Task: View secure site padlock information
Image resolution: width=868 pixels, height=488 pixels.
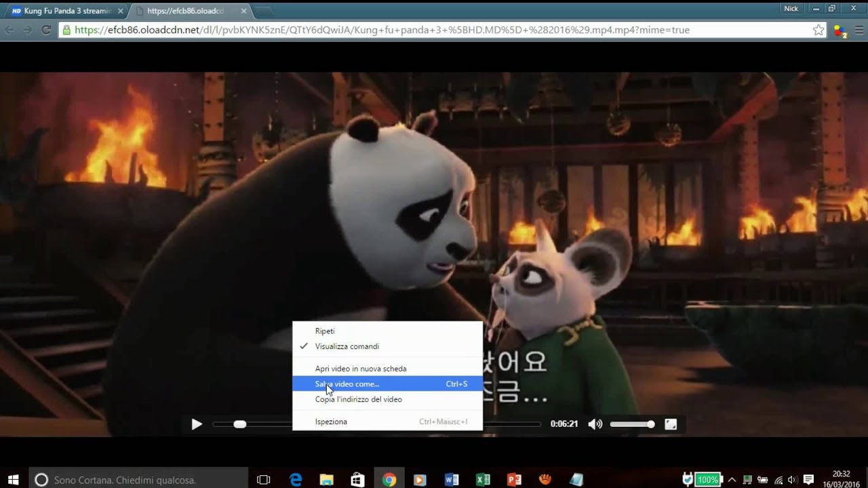Action: [66, 30]
